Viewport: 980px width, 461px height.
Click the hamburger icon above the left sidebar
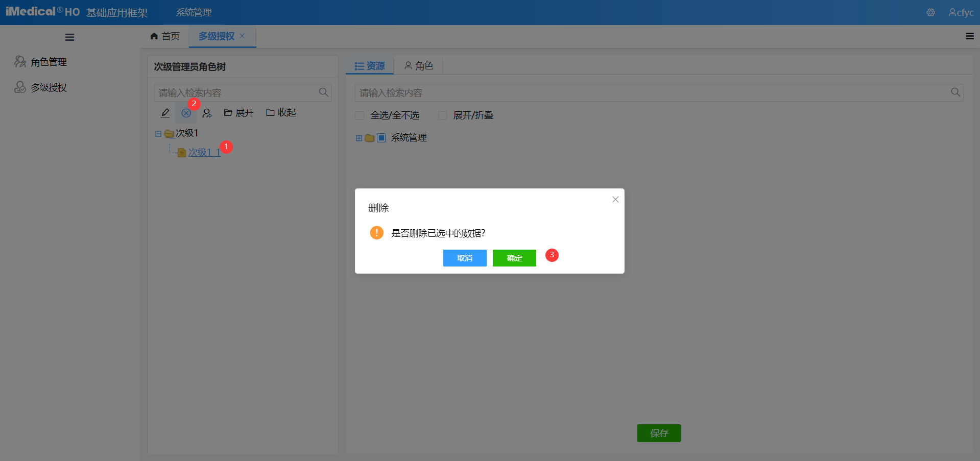69,37
